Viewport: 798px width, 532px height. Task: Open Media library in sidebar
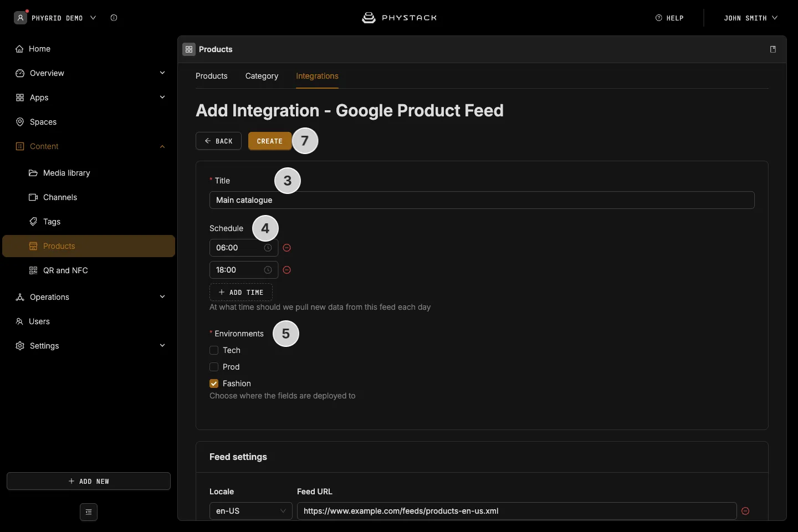89,173
